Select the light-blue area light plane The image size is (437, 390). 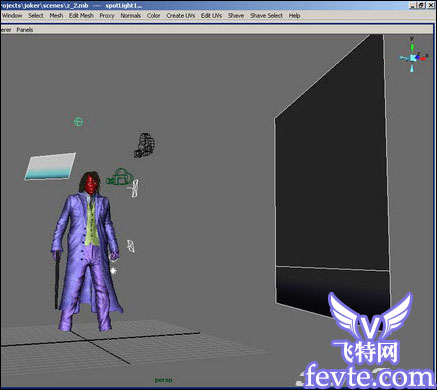tap(50, 166)
